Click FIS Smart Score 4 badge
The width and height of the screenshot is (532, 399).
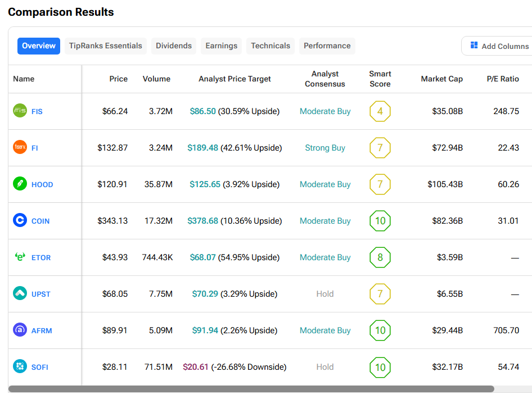tap(380, 111)
